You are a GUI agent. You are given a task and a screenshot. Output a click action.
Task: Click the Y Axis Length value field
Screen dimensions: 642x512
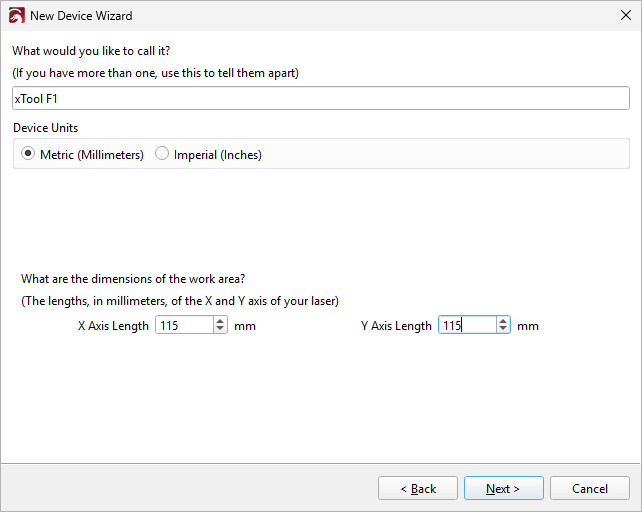click(467, 325)
